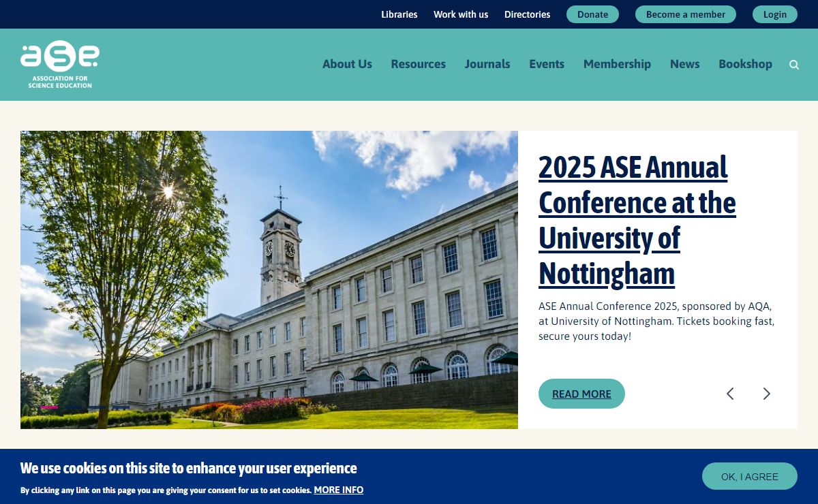Select the pink first slide indicator
This screenshot has width=818, height=504.
coord(49,407)
